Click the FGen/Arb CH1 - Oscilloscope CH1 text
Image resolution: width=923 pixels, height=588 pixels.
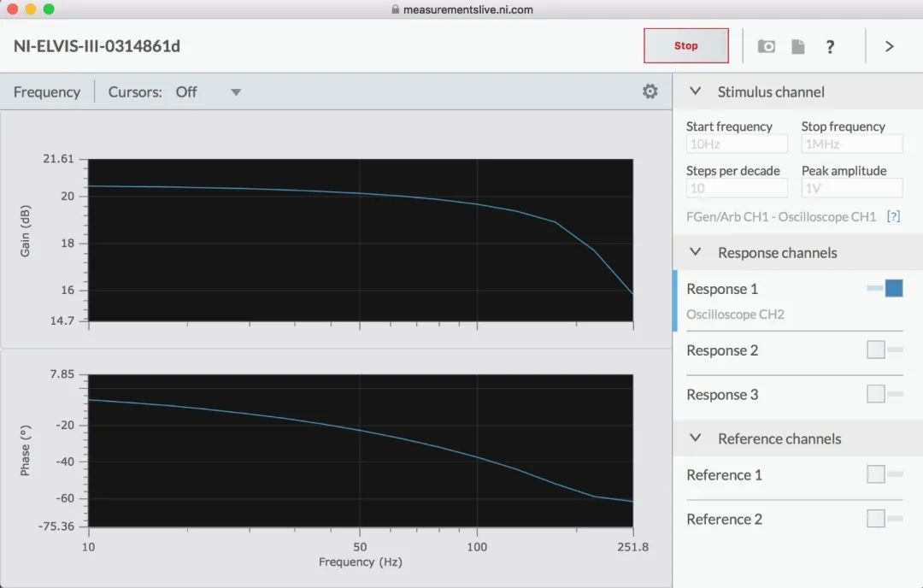point(781,216)
